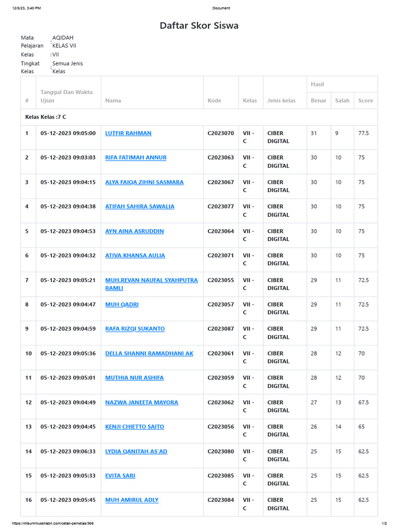Open MUTHIA NUR ASHIFA link
The width and height of the screenshot is (399, 532).
click(x=134, y=378)
